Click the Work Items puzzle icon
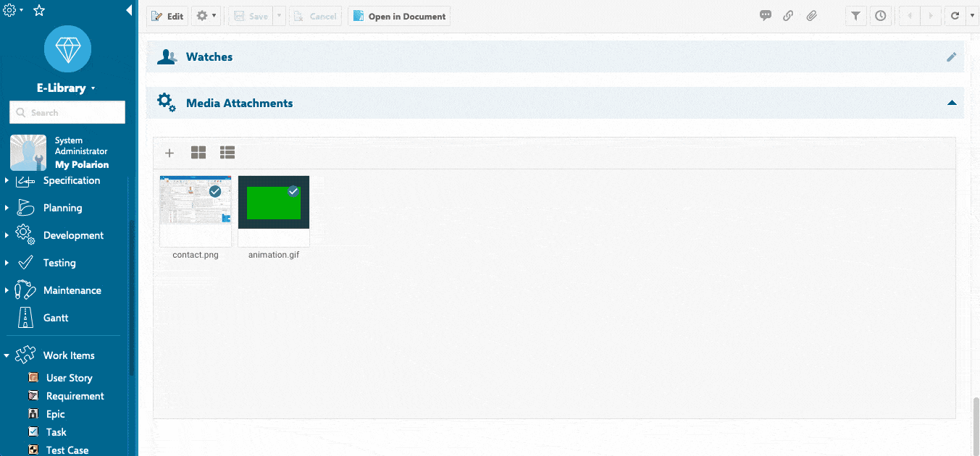Viewport: 980px width, 456px height. 25,355
